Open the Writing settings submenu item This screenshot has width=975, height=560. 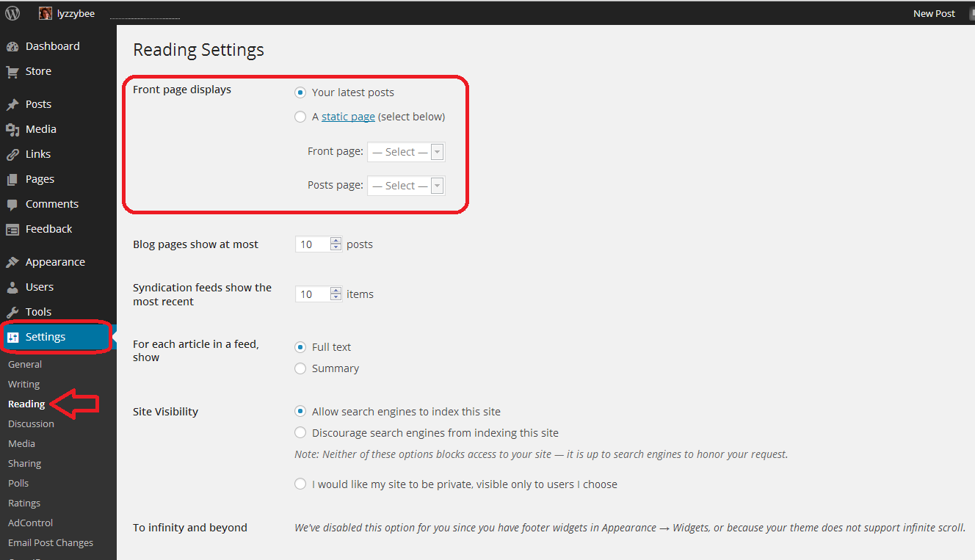(23, 384)
